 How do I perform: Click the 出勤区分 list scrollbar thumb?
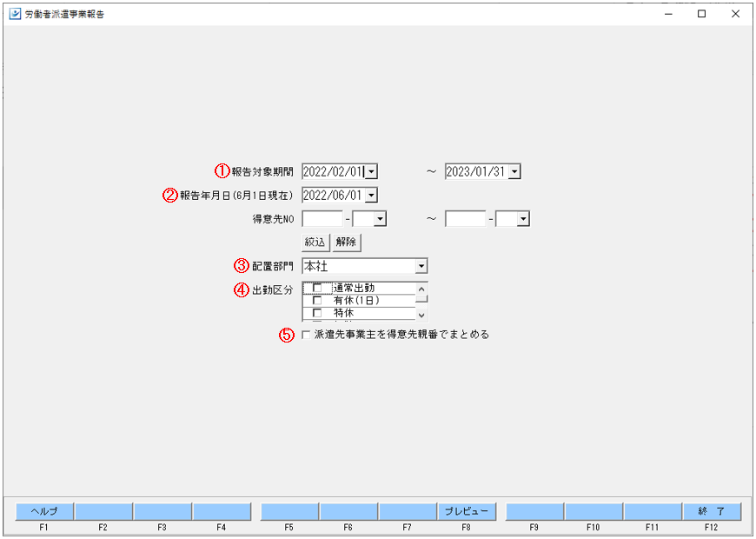coord(421,299)
